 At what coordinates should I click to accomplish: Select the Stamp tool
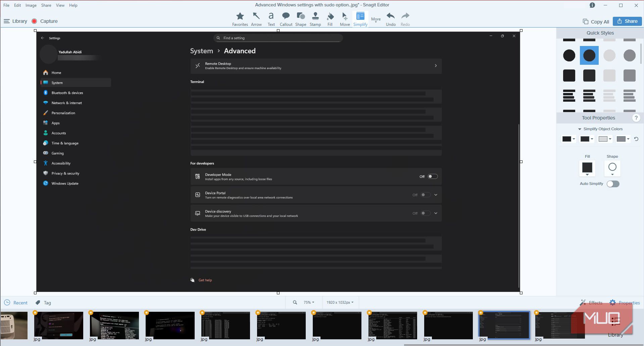315,19
